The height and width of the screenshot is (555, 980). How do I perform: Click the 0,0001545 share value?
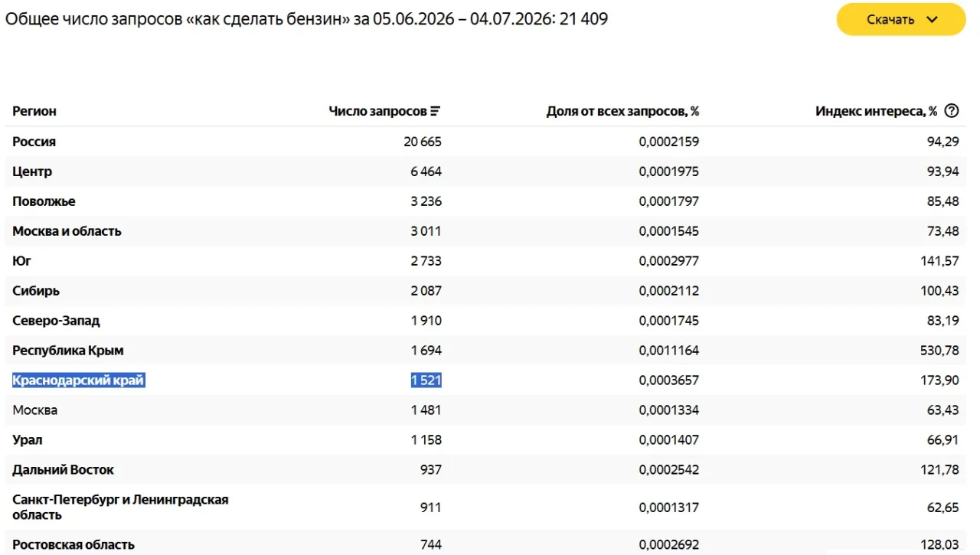click(669, 231)
